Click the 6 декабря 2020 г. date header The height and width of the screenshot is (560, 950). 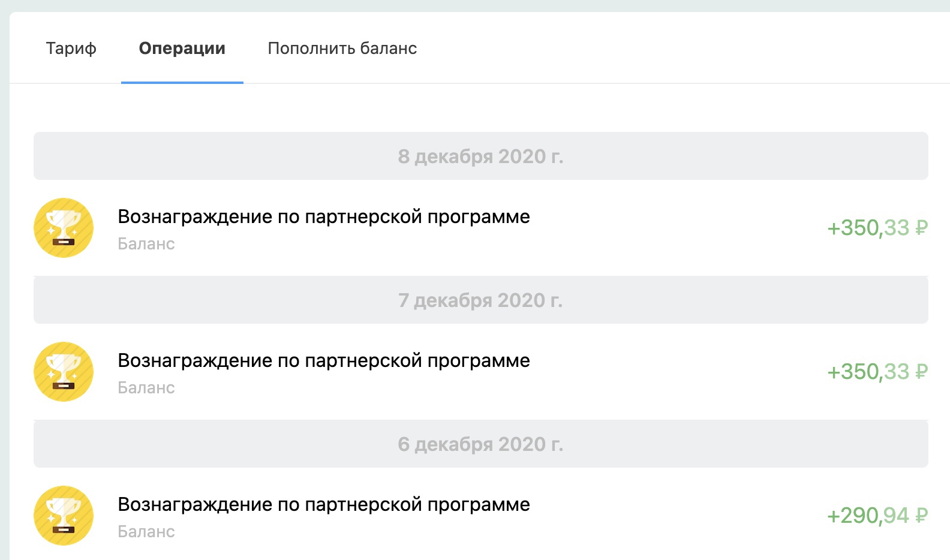(480, 444)
